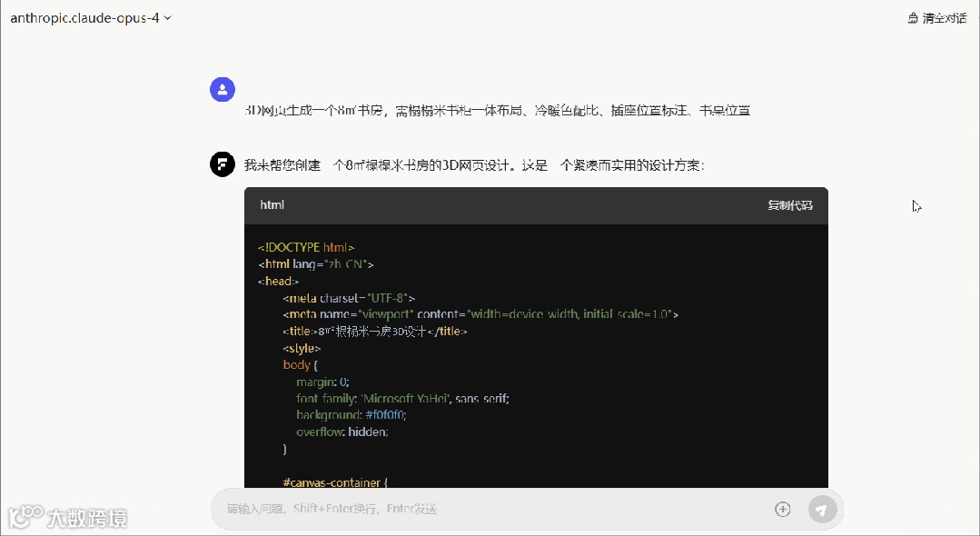Click the meta charset UTF-8 line
Screen dimensions: 980x536
point(349,298)
